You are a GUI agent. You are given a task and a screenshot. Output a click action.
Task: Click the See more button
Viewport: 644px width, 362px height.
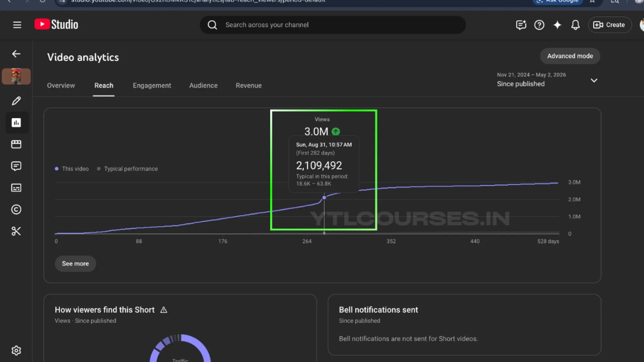point(75,264)
